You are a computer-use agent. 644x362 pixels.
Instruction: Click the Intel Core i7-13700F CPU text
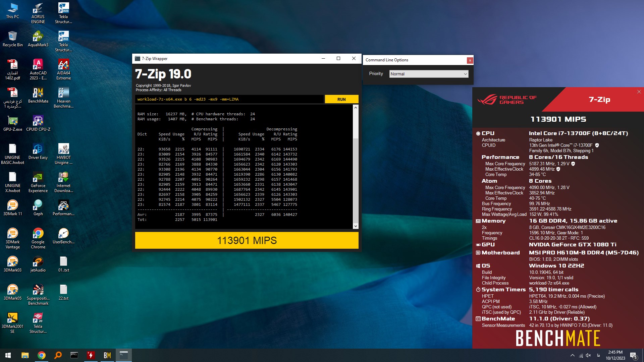coord(578,133)
